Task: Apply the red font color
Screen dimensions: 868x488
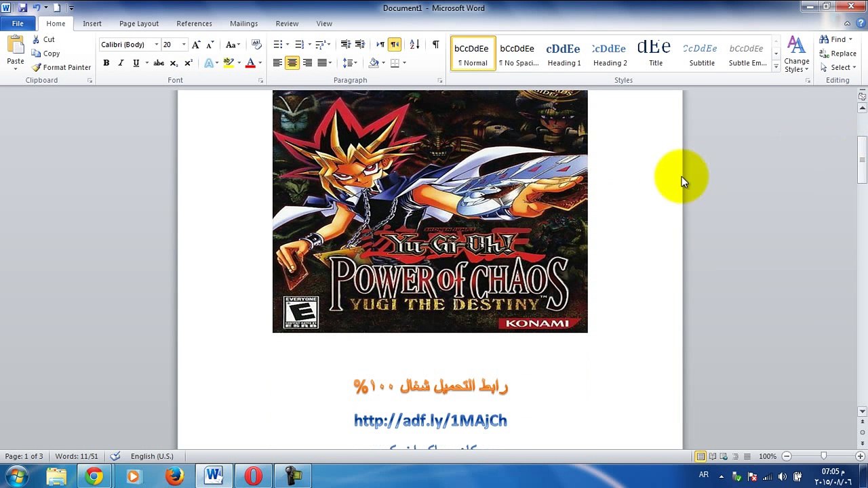Action: click(250, 63)
